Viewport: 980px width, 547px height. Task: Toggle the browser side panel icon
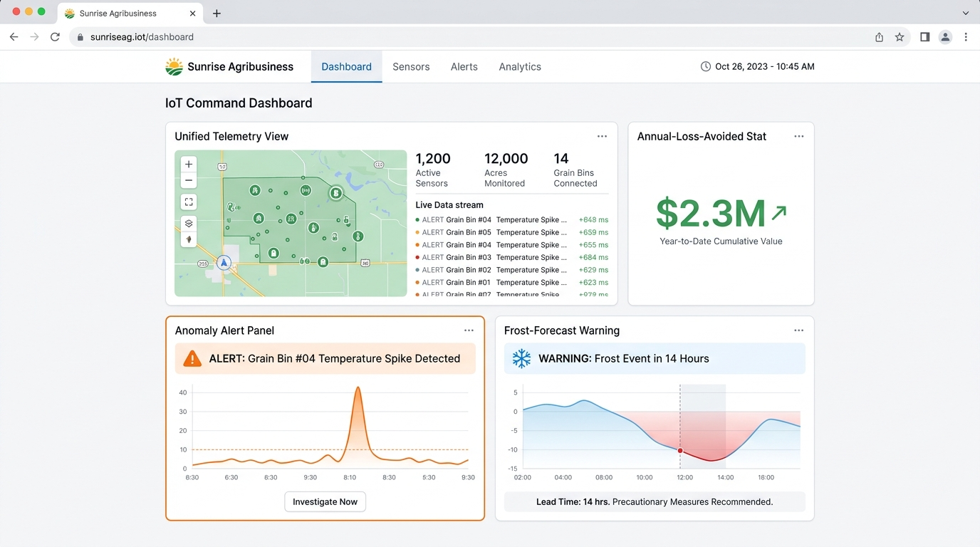pos(924,37)
